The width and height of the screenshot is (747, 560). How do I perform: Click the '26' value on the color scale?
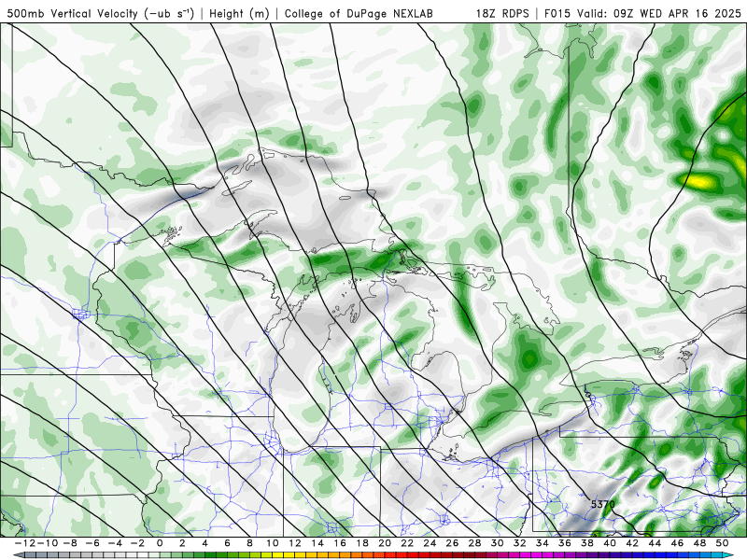click(452, 543)
